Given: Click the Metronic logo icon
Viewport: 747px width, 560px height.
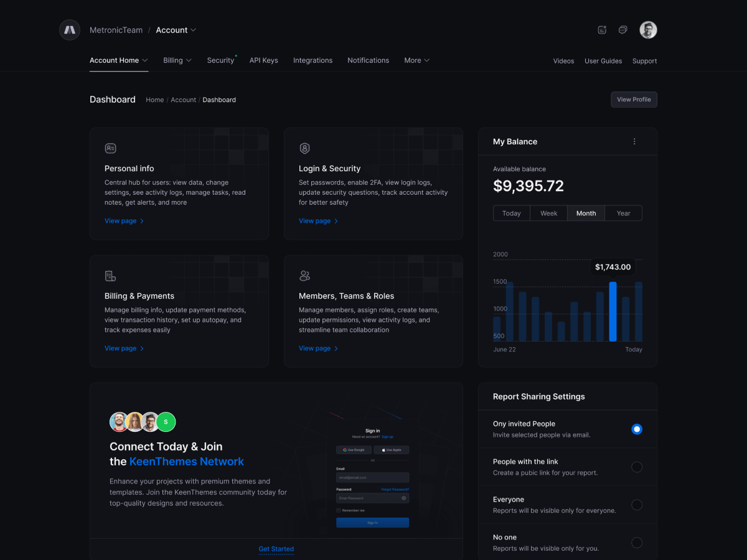Looking at the screenshot, I should click(x=70, y=30).
